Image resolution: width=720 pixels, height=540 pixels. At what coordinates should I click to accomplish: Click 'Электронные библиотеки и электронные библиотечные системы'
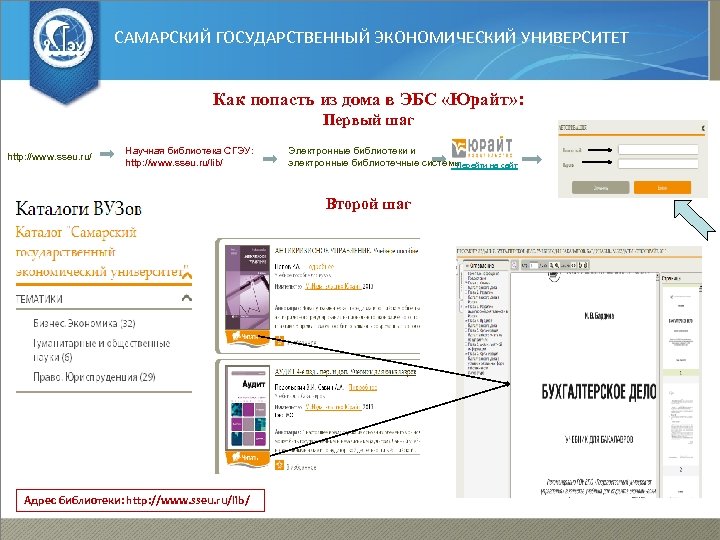[373, 157]
